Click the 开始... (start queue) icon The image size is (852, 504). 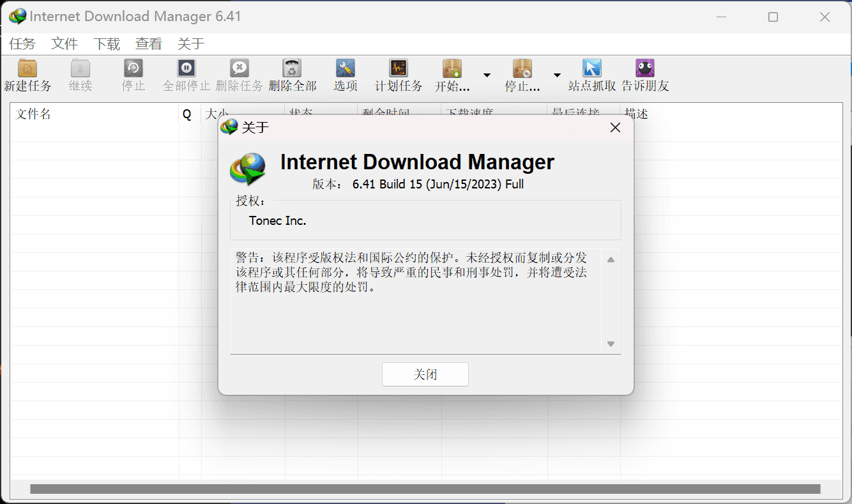point(452,68)
